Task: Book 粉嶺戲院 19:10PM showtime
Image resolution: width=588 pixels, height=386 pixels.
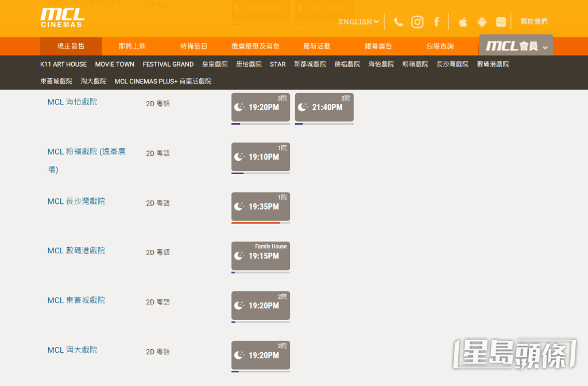Action: click(261, 157)
